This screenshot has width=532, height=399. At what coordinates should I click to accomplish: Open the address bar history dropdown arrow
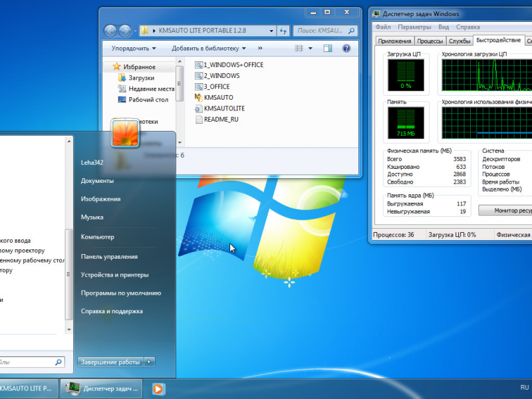coord(271,31)
